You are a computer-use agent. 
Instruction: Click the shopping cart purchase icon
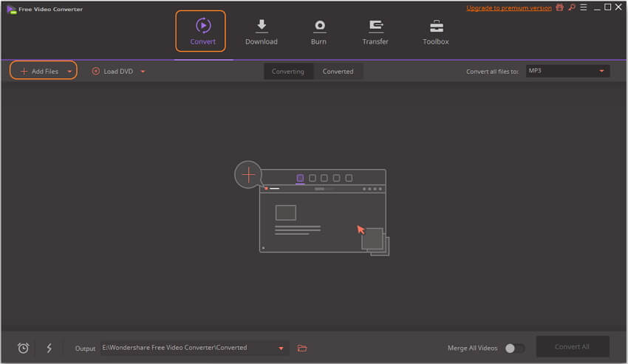point(559,7)
